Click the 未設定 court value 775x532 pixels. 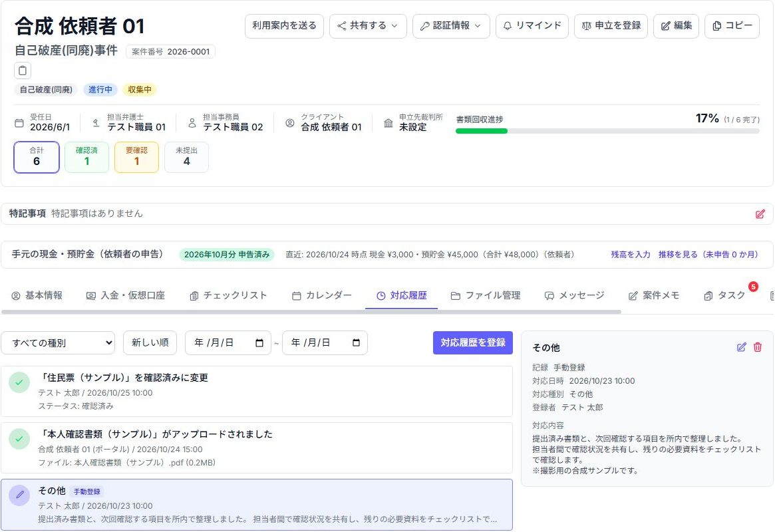[412, 127]
